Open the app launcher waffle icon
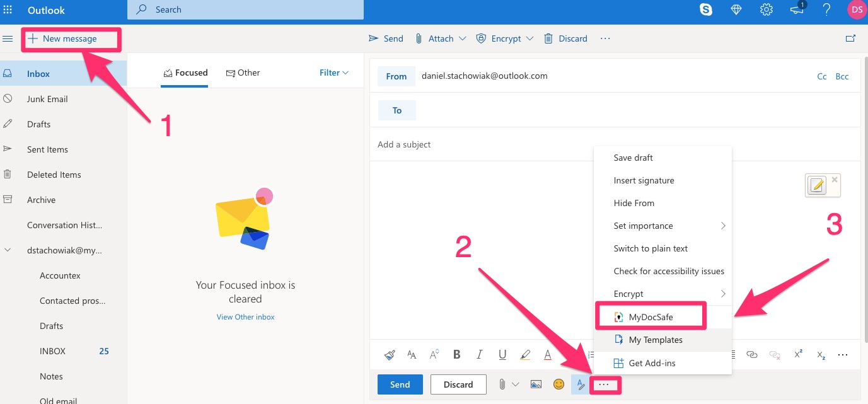This screenshot has width=868, height=404. coord(8,10)
